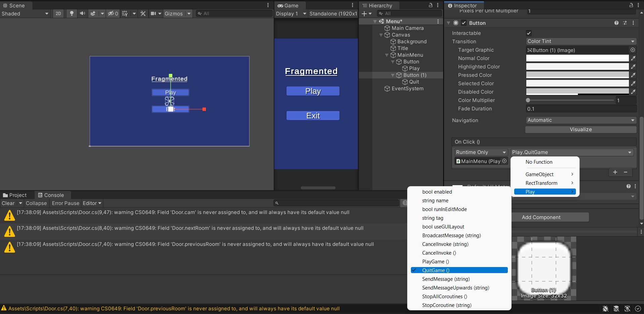Viewport: 644px width, 314px height.
Task: Open component tools with the wrench icon
Action: (143, 13)
